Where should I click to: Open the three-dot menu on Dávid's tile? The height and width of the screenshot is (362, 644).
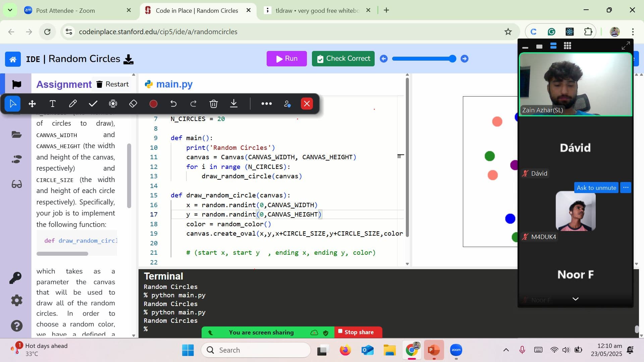(x=625, y=188)
